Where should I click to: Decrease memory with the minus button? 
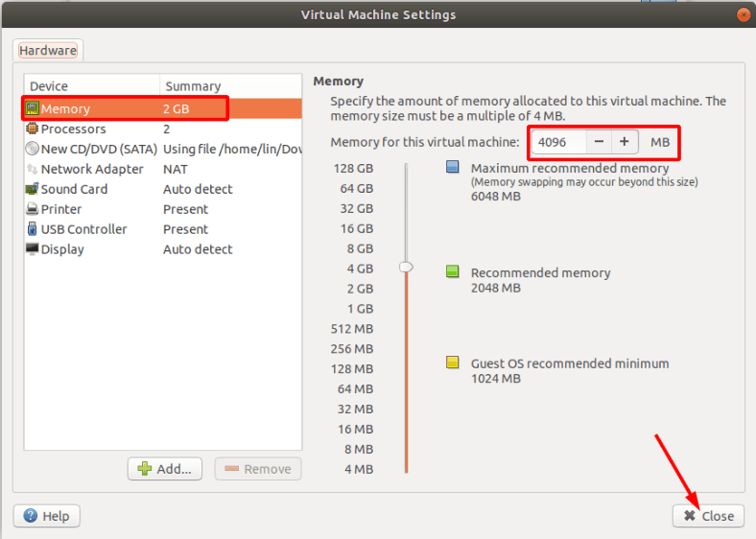tap(599, 142)
